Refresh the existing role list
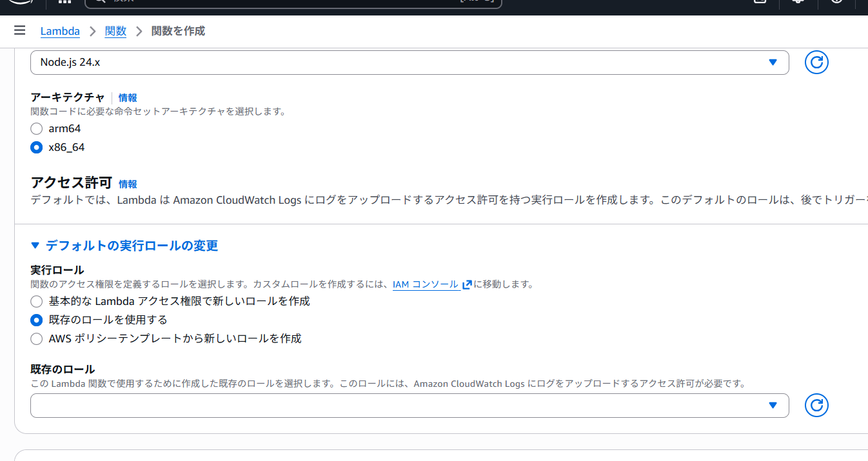 click(x=816, y=406)
